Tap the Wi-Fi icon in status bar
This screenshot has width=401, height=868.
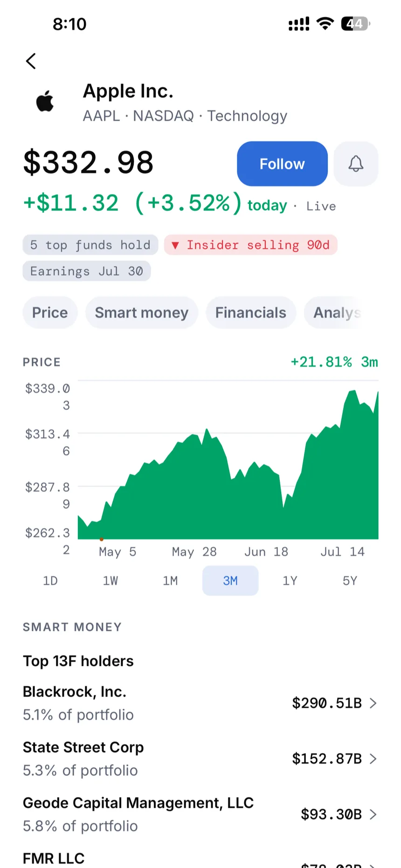[325, 24]
